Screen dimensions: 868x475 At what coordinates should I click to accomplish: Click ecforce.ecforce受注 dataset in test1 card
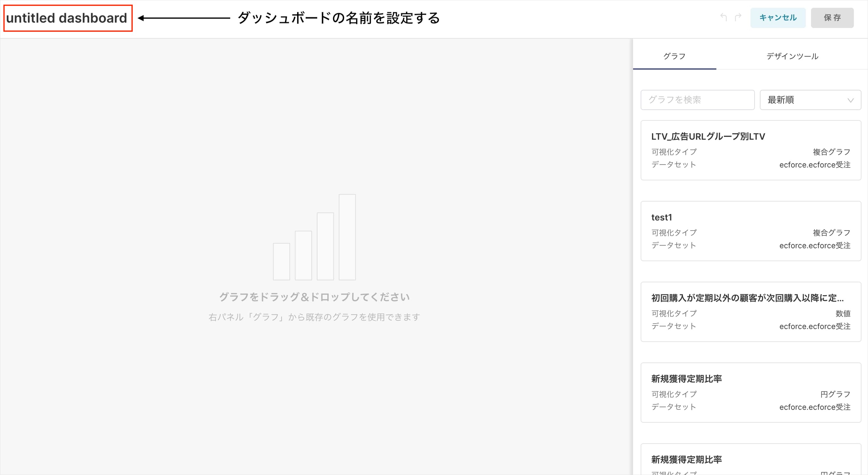(x=815, y=245)
